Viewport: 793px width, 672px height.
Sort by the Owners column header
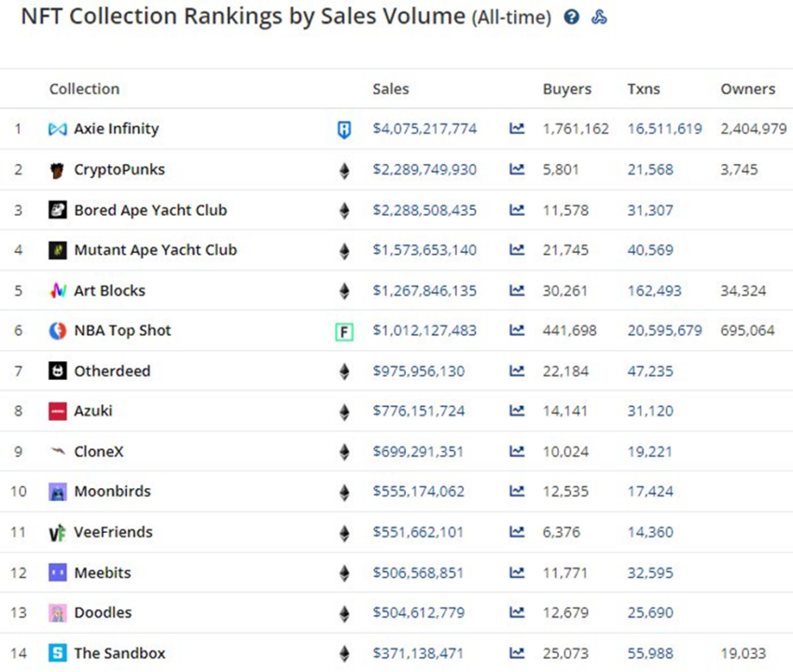747,89
